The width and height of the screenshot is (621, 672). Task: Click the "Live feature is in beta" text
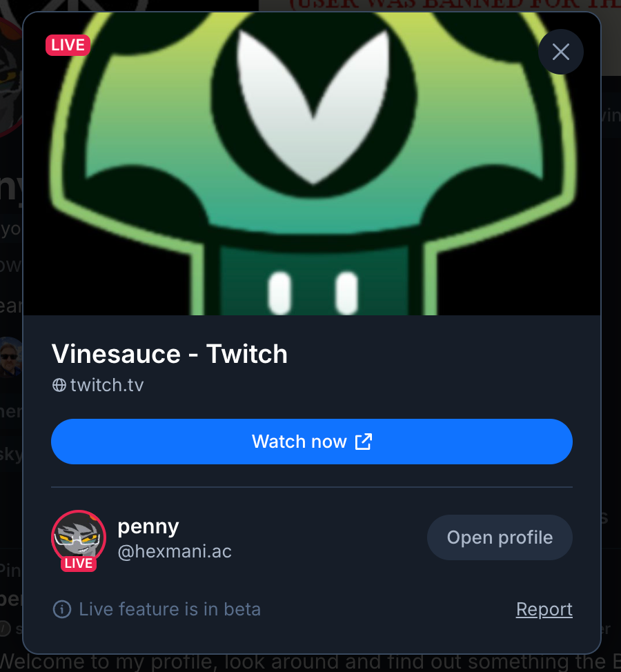170,609
